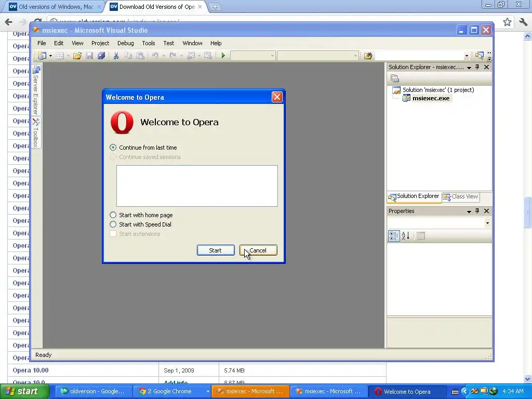The width and height of the screenshot is (532, 399).
Task: Open Solution Explorer window position dropdown
Action: (469, 68)
